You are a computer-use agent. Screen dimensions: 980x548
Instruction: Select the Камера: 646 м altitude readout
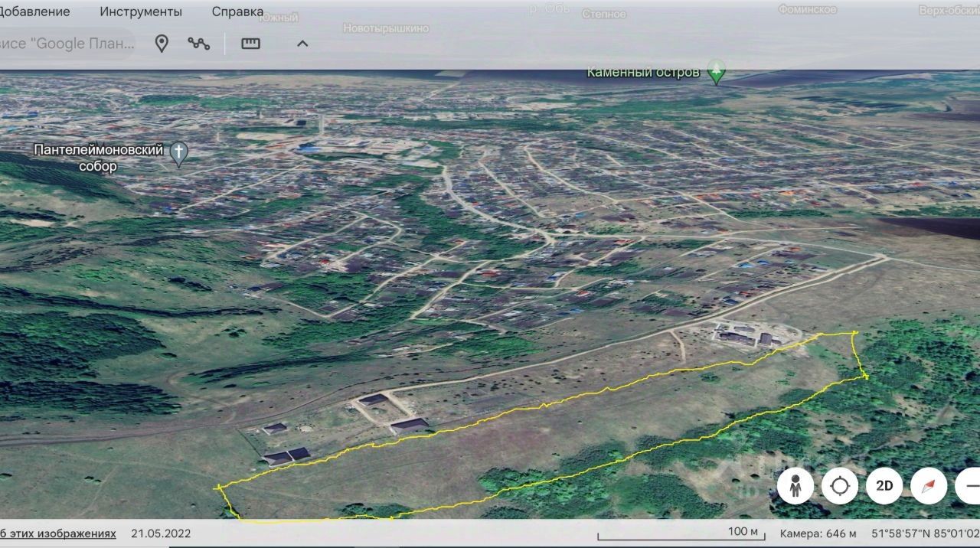click(818, 533)
